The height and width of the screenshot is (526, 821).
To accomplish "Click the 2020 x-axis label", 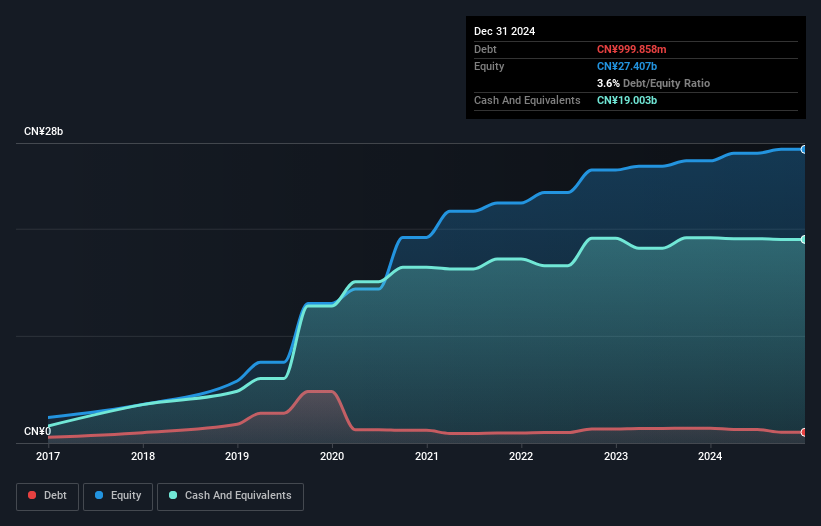I will click(x=332, y=456).
